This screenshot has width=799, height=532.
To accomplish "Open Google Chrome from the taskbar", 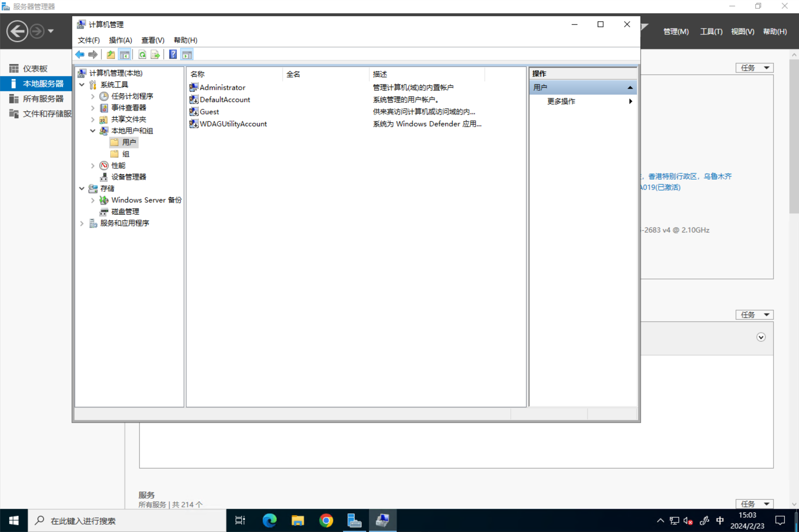I will pos(326,520).
